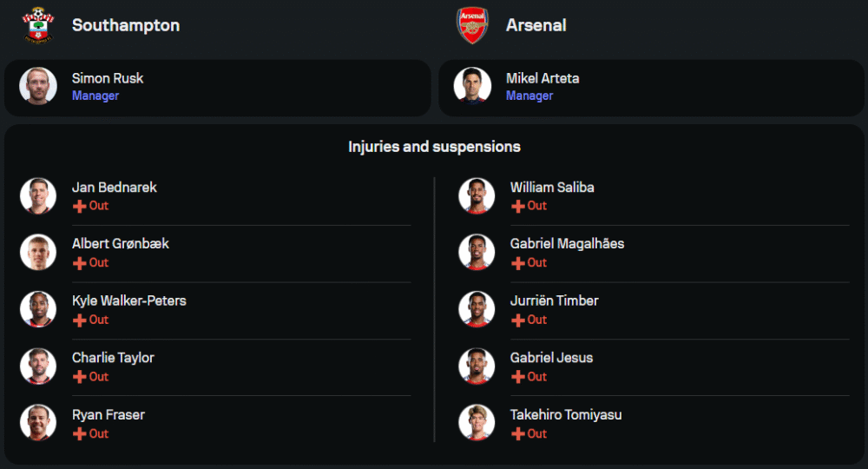The image size is (868, 469).
Task: Click Jan Bednarek's red injury cross icon
Action: 79,206
